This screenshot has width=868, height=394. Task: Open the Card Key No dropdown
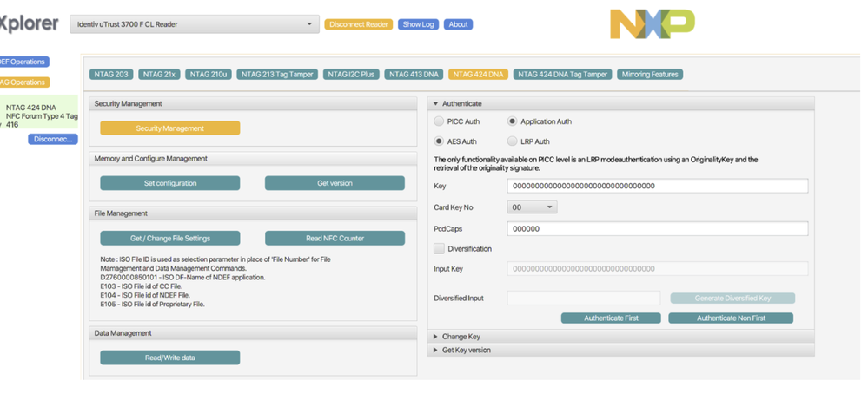(532, 207)
